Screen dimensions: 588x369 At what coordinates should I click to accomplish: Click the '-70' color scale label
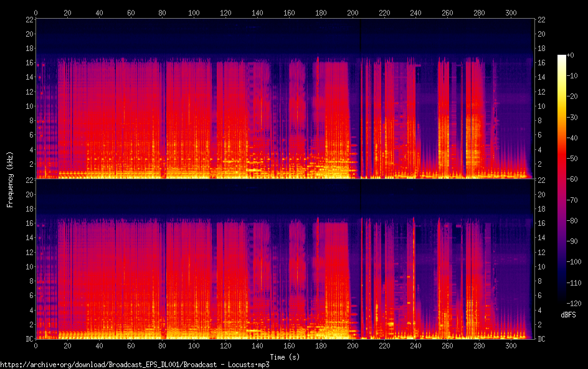572,200
